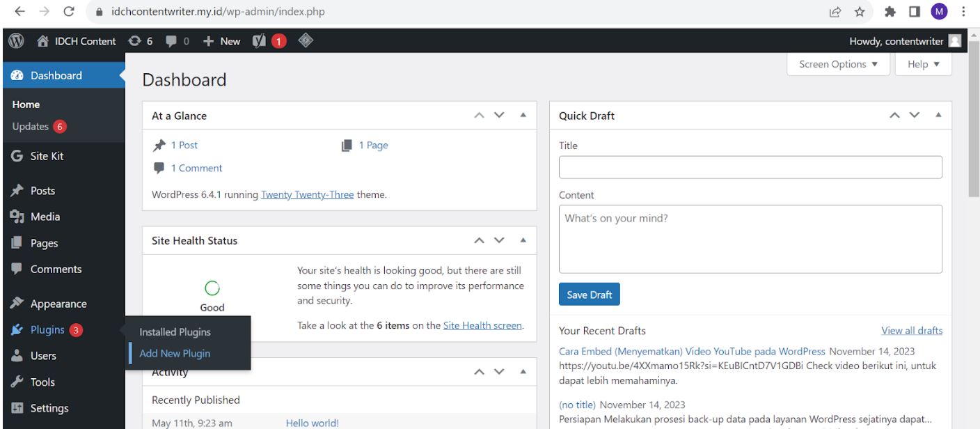This screenshot has width=980, height=429.
Task: Click the Save Draft button
Action: click(589, 294)
